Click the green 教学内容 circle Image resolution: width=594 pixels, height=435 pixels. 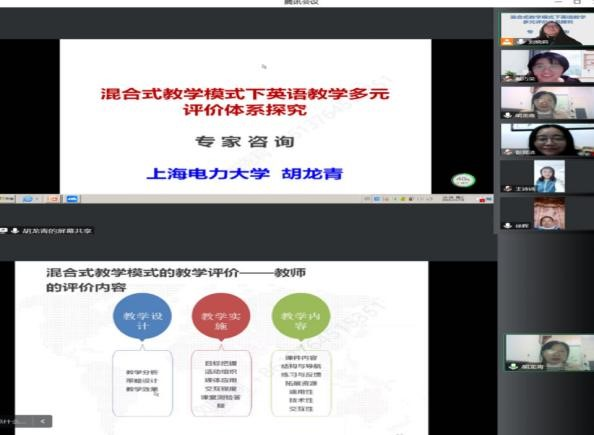point(301,316)
